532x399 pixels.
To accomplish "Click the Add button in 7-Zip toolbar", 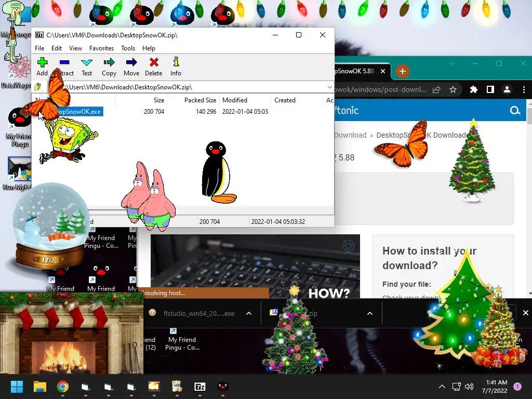I will point(42,67).
